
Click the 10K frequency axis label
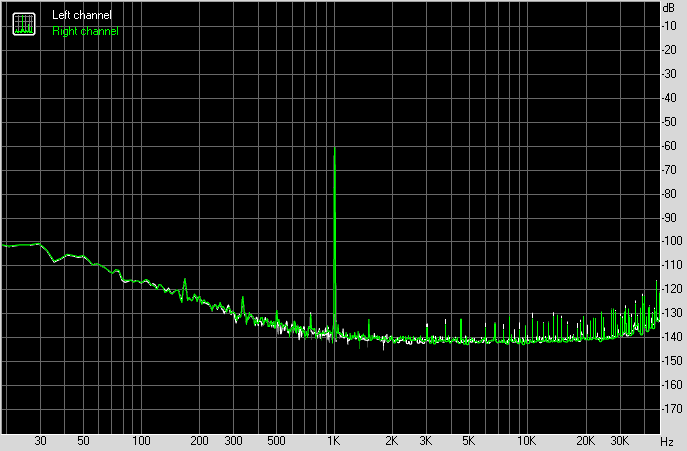click(526, 440)
